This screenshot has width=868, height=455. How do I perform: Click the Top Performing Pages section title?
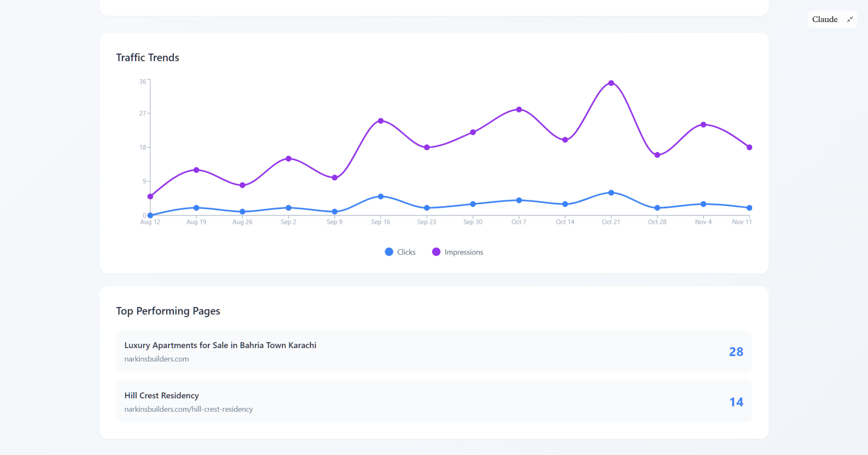point(168,311)
